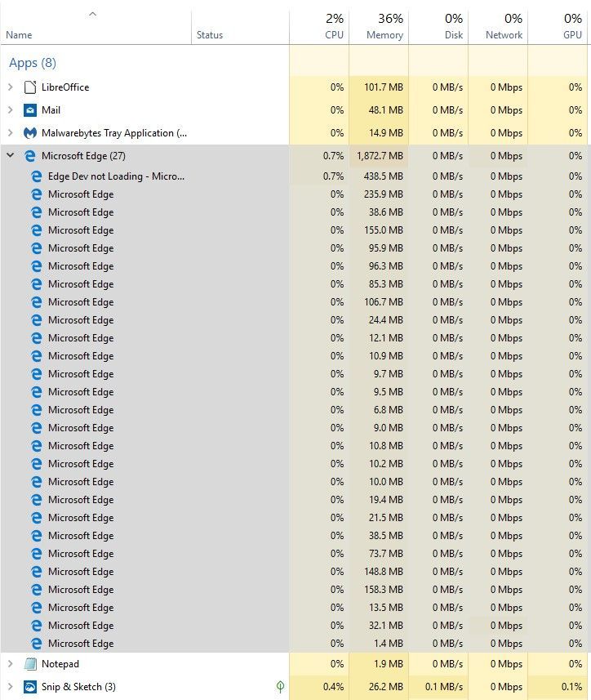Select the Notepad process row
The image size is (591, 700).
(295, 664)
